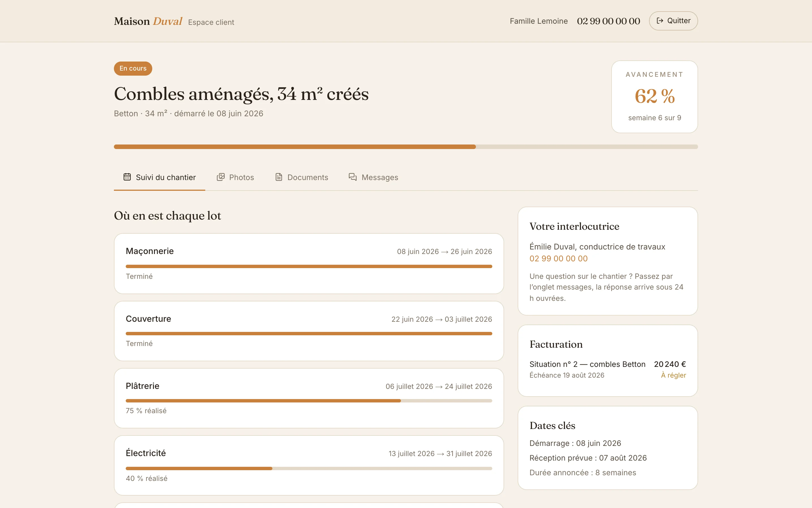Switch to the Photos tab

coord(235,178)
